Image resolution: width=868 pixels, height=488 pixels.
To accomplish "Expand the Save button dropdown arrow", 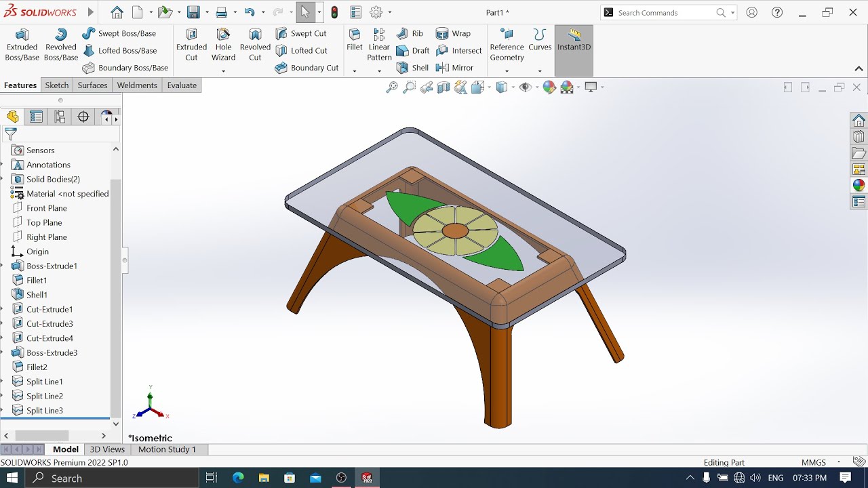I will click(x=206, y=12).
